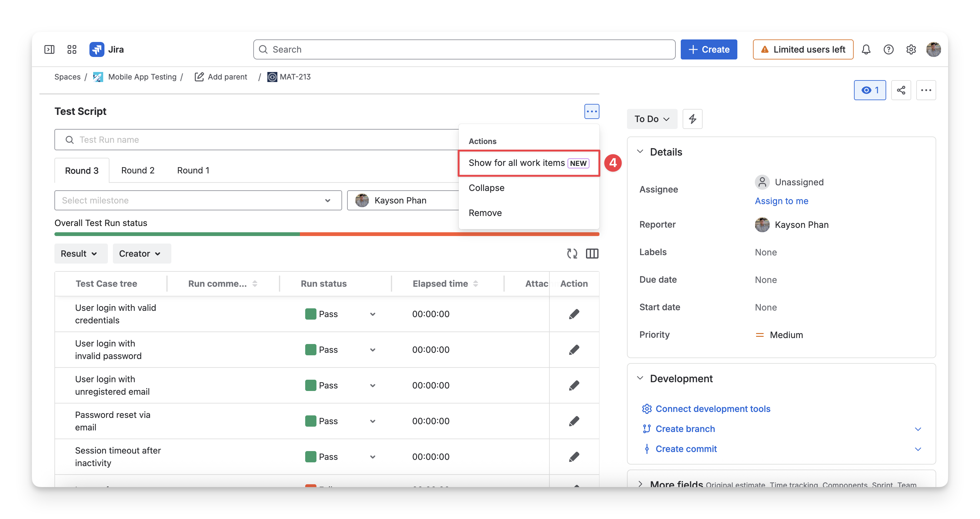Click the share icon button
Image resolution: width=980 pixels, height=519 pixels.
901,90
